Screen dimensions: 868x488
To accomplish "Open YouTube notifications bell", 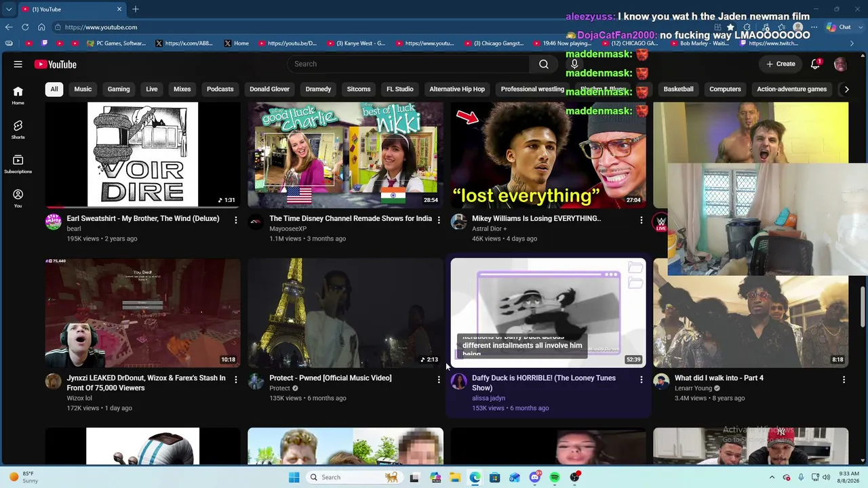I will coord(815,64).
